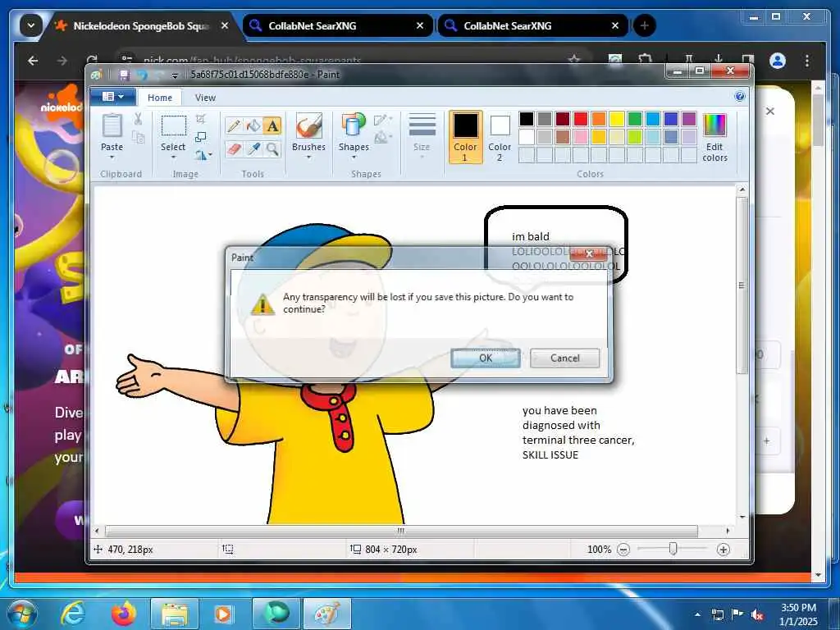The image size is (840, 630).
Task: Click the Copy icon in Clipboard group
Action: click(x=138, y=138)
